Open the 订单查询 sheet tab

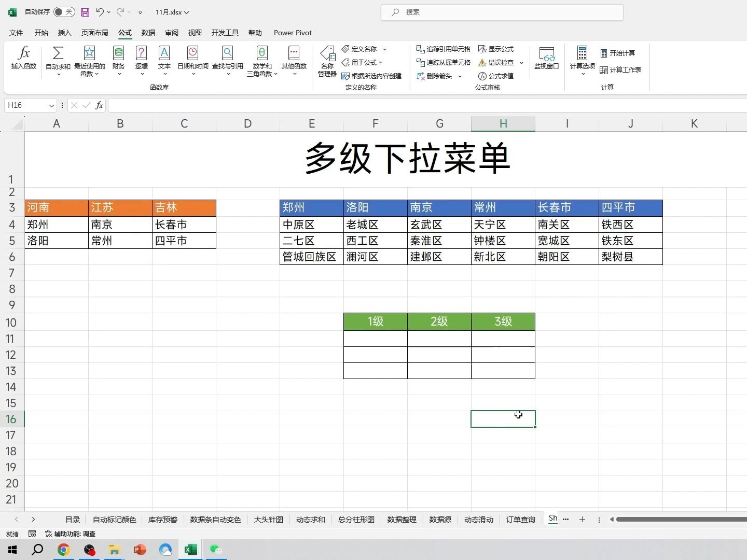(521, 520)
